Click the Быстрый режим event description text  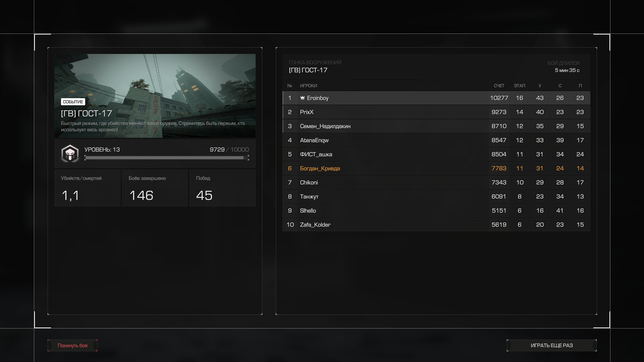[153, 126]
